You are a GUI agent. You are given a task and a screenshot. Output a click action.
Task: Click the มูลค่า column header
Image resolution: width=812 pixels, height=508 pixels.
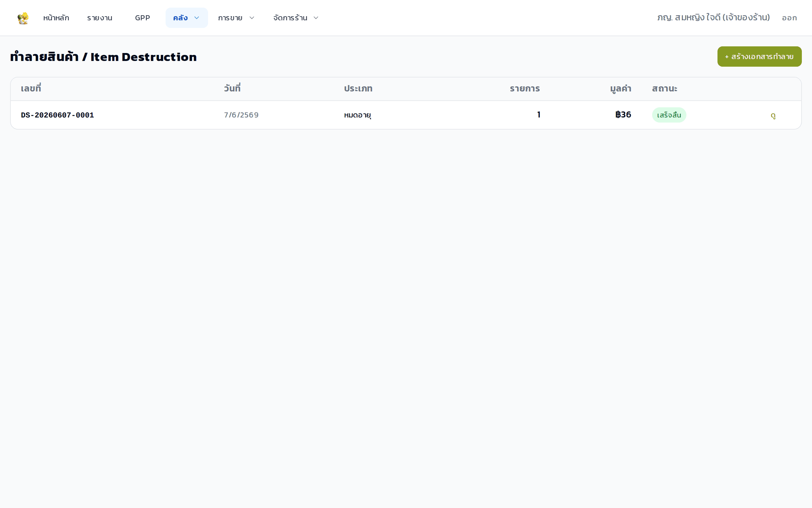(x=620, y=88)
